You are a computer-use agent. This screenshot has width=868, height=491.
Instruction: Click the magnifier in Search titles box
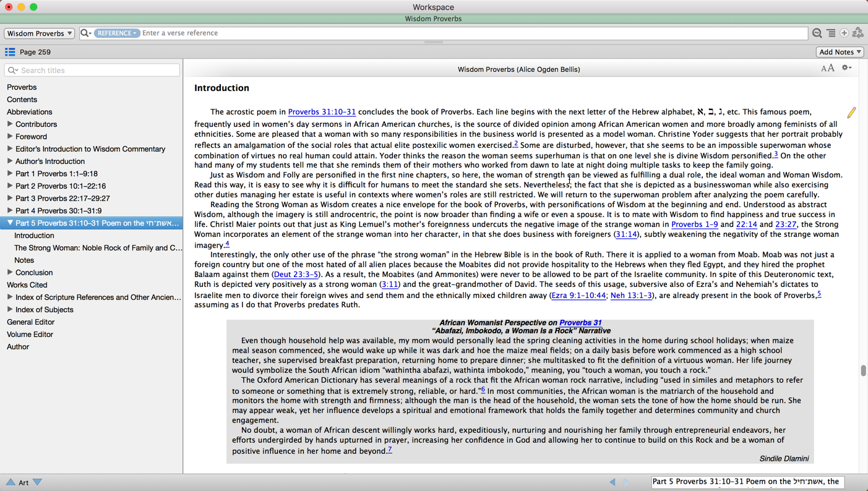[12, 70]
